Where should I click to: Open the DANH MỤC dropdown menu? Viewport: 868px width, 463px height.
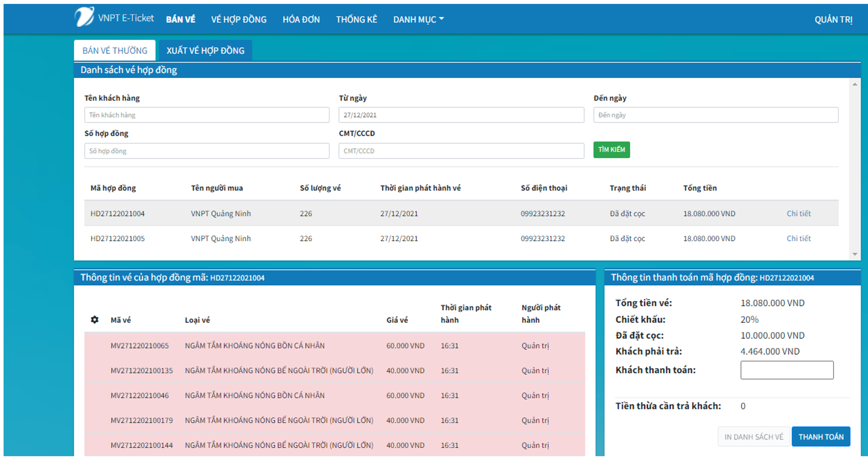[x=418, y=19]
